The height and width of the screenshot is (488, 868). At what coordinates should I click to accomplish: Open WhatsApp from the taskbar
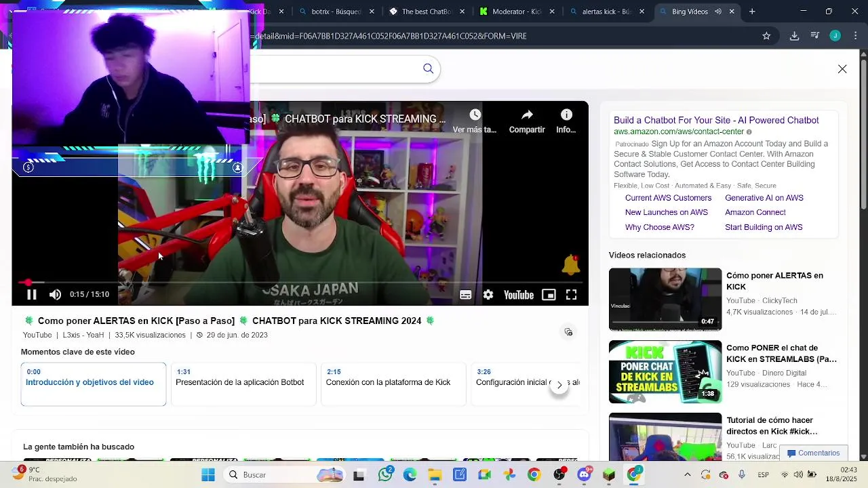click(x=385, y=474)
